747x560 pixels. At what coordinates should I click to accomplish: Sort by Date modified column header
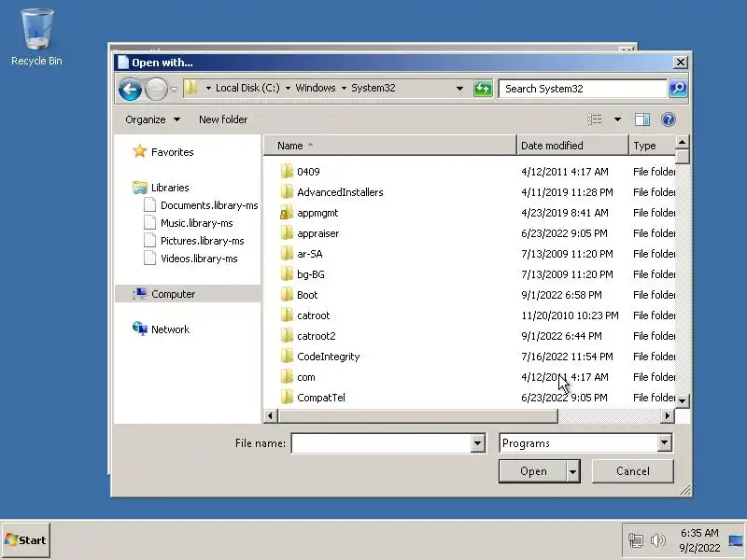click(x=572, y=146)
